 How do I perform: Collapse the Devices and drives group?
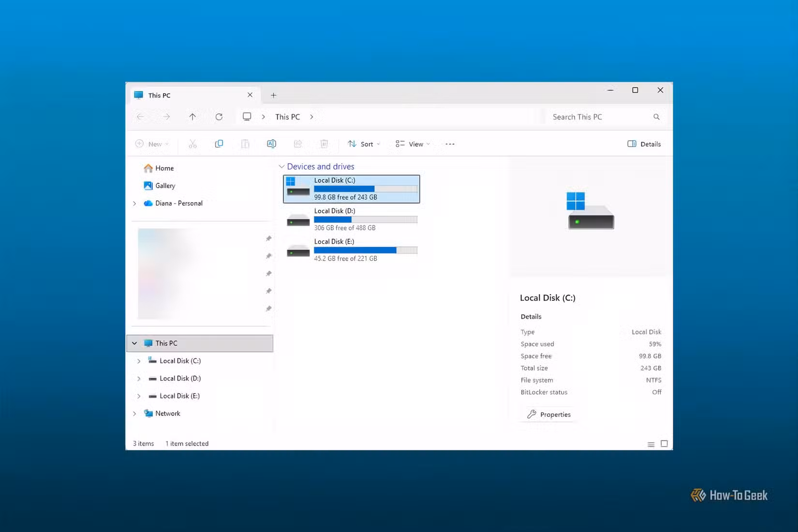click(x=281, y=166)
